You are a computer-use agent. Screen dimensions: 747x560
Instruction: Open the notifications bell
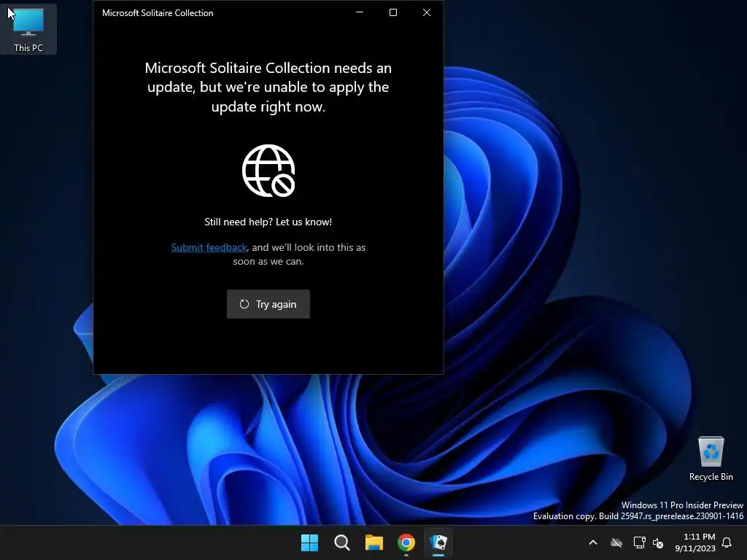click(x=727, y=542)
